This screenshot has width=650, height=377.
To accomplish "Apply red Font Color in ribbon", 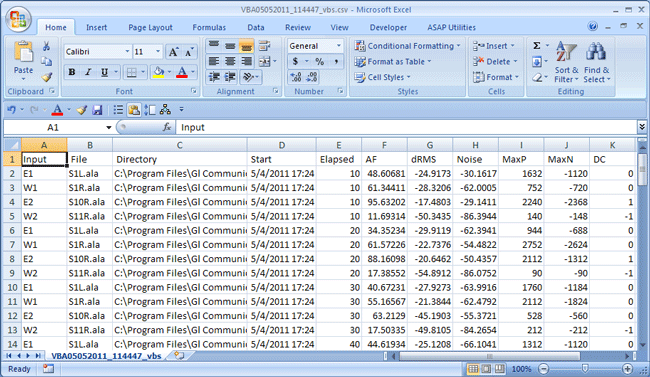I will 182,73.
